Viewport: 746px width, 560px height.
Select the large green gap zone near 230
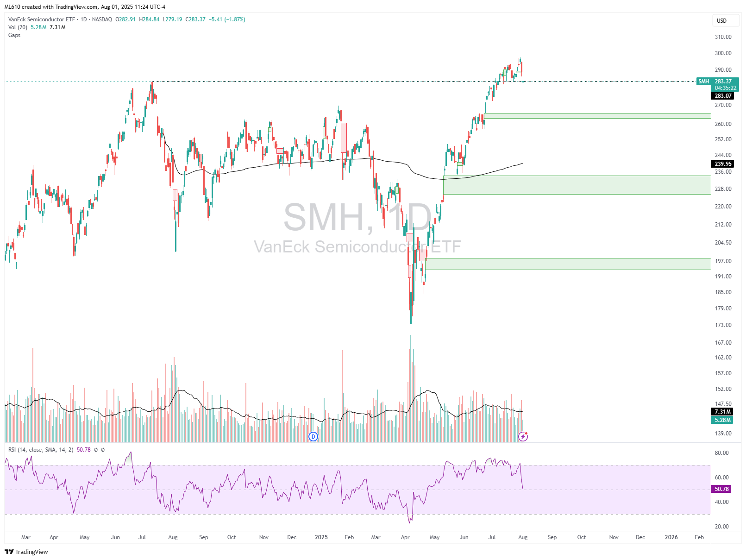coord(577,185)
